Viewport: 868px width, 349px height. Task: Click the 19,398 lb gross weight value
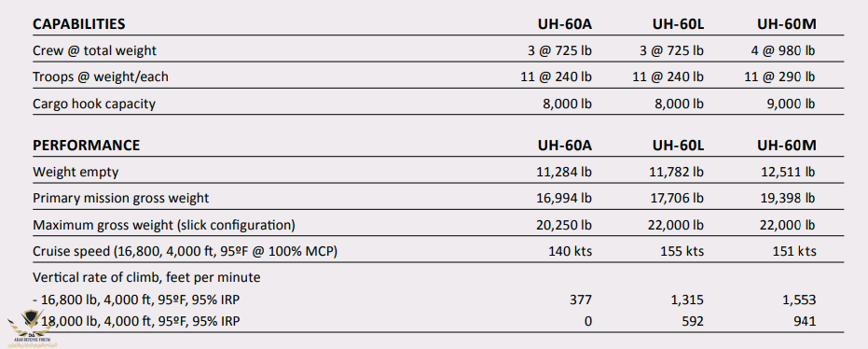pyautogui.click(x=788, y=199)
